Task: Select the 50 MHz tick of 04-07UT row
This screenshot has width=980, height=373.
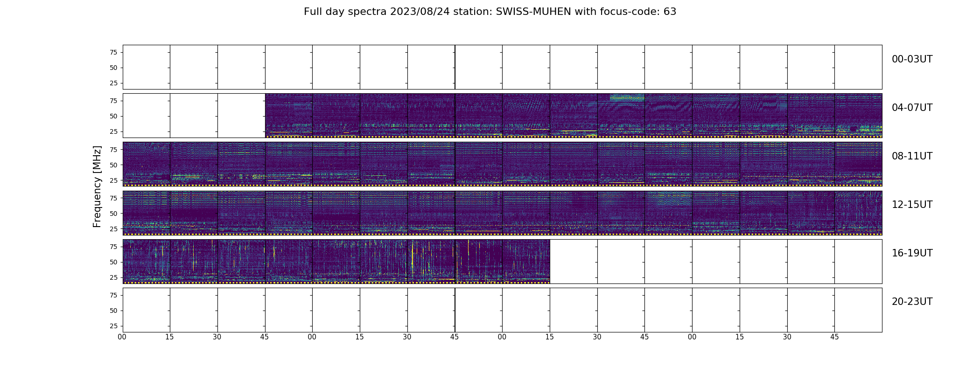Action: (113, 116)
